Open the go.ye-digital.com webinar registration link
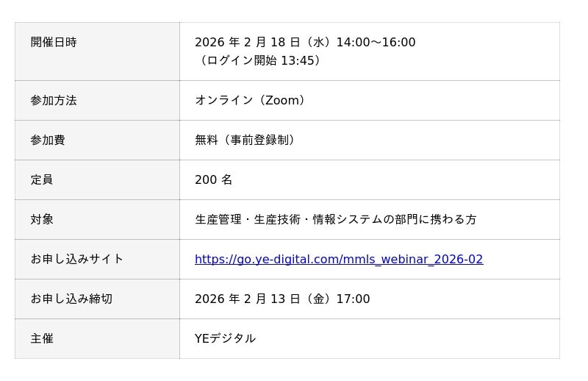 (x=339, y=260)
